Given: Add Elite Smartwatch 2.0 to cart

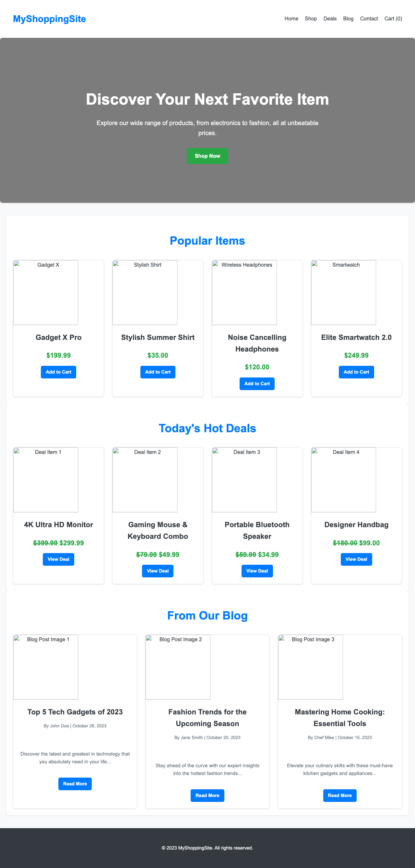Looking at the screenshot, I should (356, 372).
